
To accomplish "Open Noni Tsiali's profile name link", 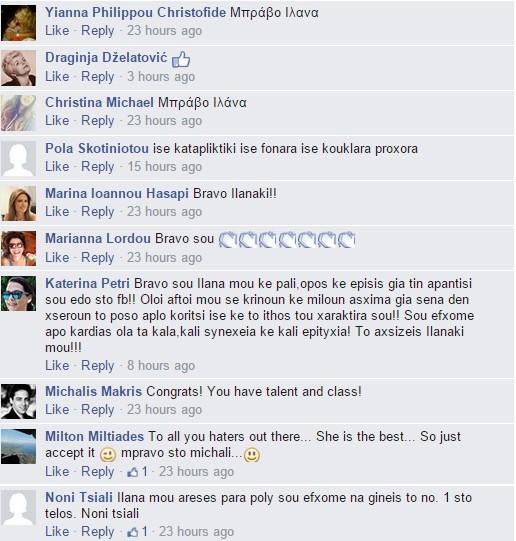I will [79, 498].
